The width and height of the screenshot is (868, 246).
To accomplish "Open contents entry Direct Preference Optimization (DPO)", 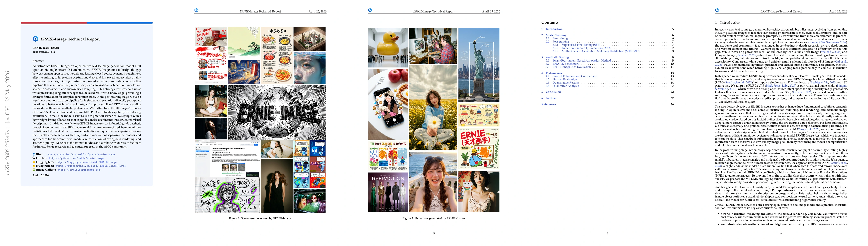I will point(582,48).
